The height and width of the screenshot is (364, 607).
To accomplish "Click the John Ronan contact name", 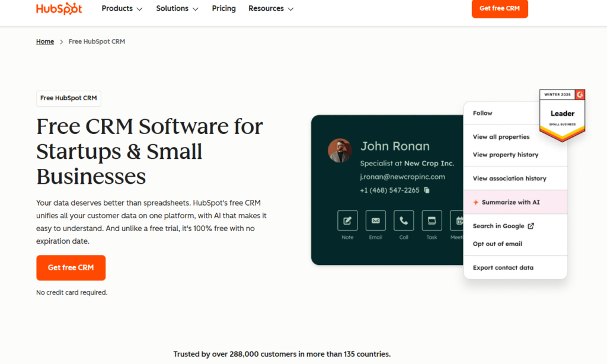I will point(395,146).
